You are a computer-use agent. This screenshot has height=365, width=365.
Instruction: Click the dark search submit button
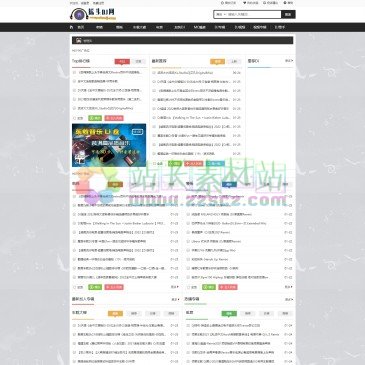click(x=288, y=14)
